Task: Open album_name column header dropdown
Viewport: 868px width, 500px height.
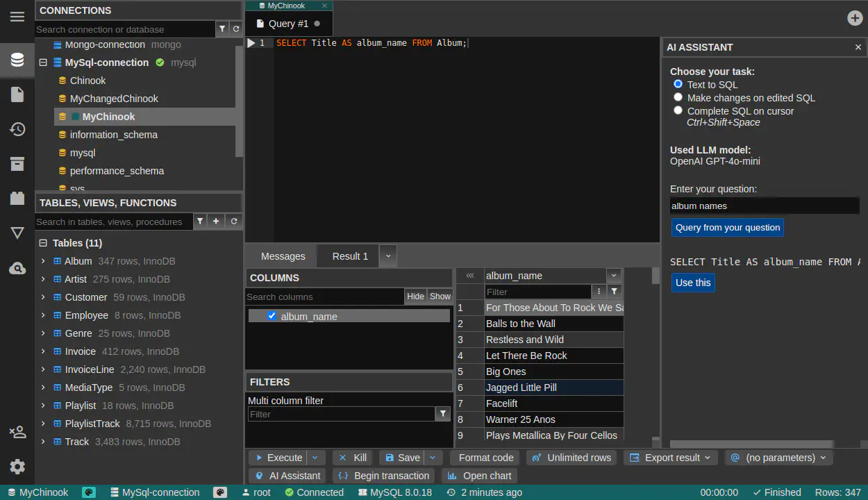Action: [615, 276]
